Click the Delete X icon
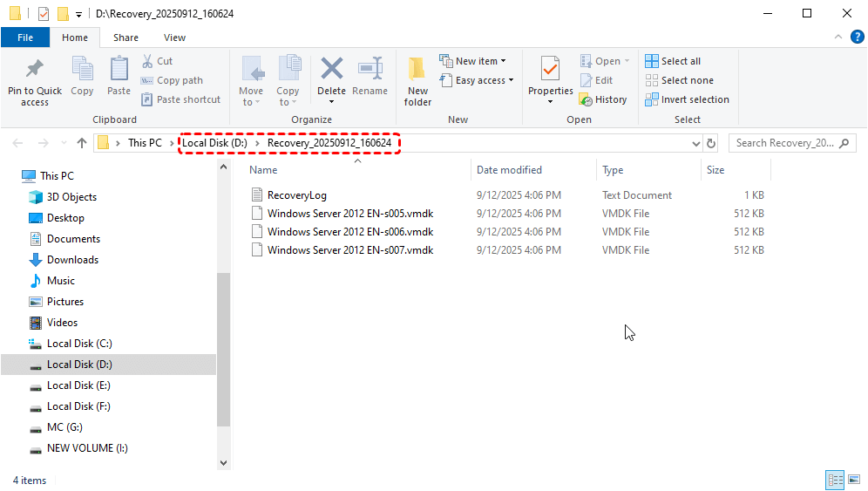 pyautogui.click(x=331, y=69)
